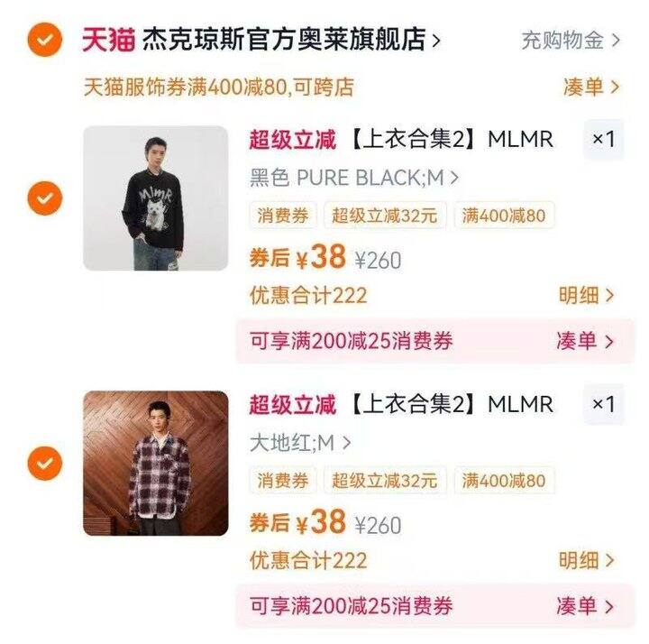Uncheck the plaid shirt item checkbox
Viewport: 649px width, 644px height.
point(45,464)
